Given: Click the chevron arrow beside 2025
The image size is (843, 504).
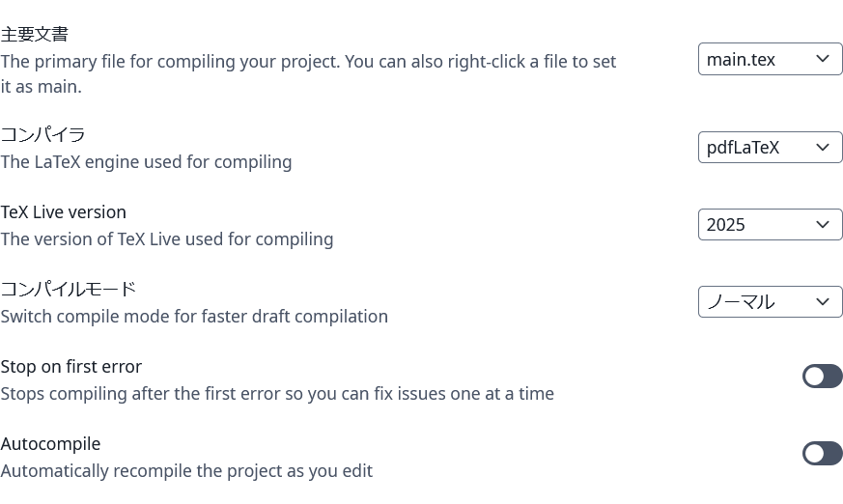Looking at the screenshot, I should (x=823, y=225).
